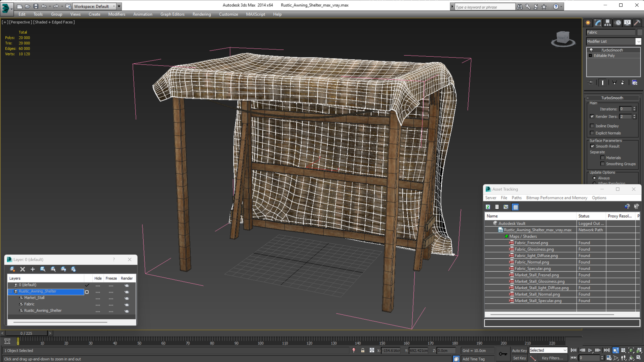This screenshot has width=644, height=362.
Task: Open the Help question mark dropdown arrow
Action: point(561,7)
